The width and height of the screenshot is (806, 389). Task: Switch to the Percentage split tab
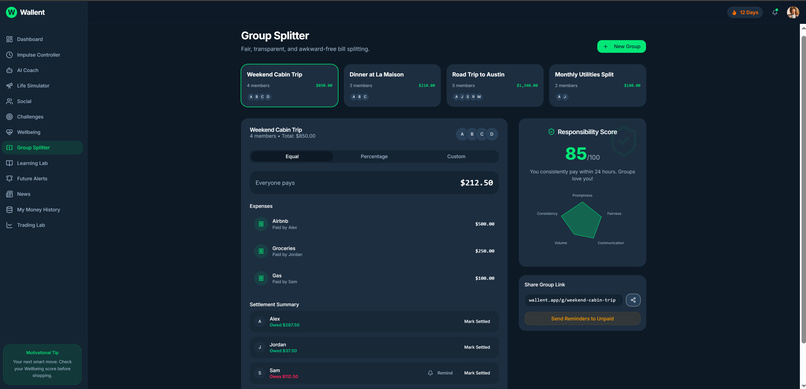pos(374,156)
